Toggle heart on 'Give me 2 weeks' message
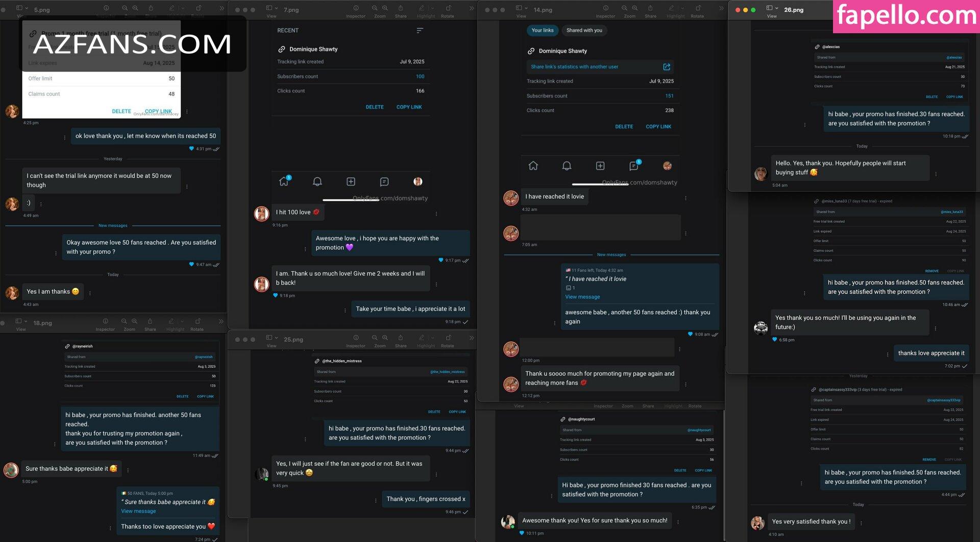 276,295
